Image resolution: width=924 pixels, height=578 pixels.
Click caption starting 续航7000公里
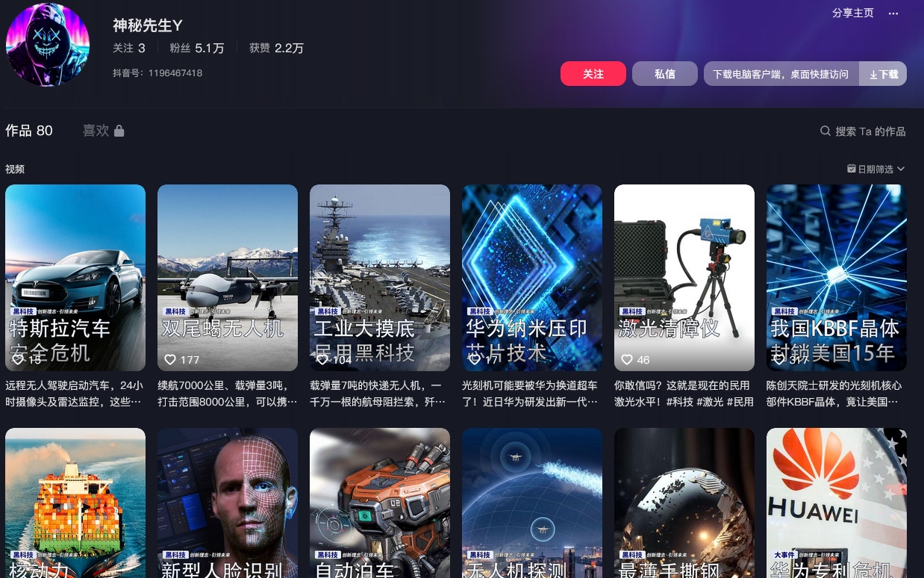[228, 394]
